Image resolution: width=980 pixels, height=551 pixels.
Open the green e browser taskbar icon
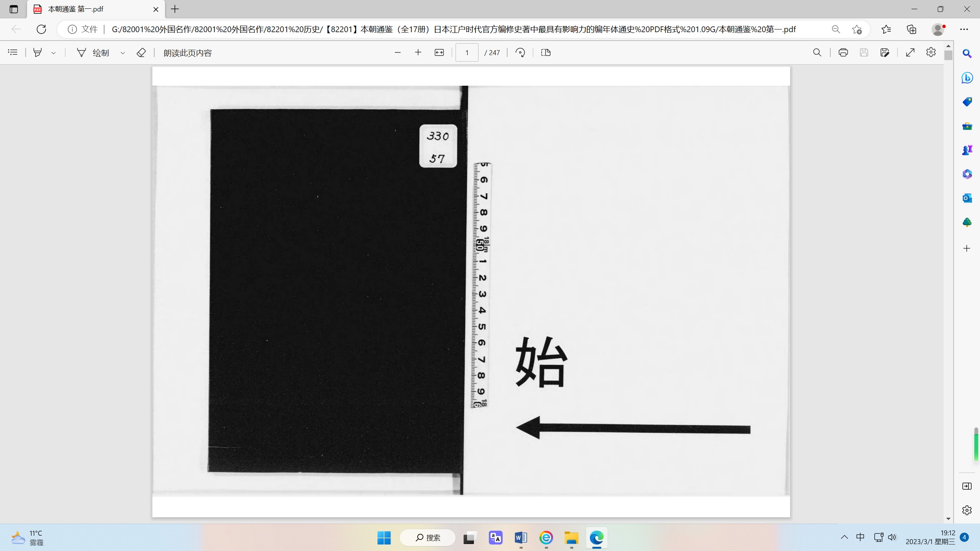pos(546,538)
